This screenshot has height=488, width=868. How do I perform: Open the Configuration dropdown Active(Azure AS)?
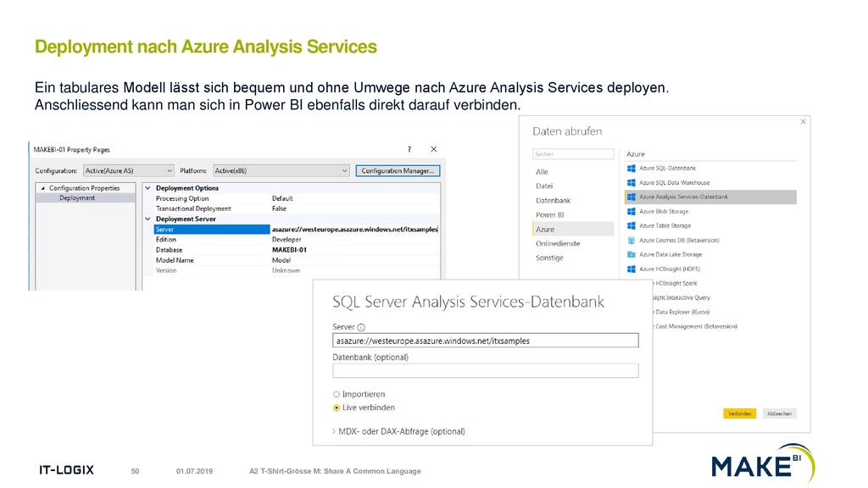[129, 171]
